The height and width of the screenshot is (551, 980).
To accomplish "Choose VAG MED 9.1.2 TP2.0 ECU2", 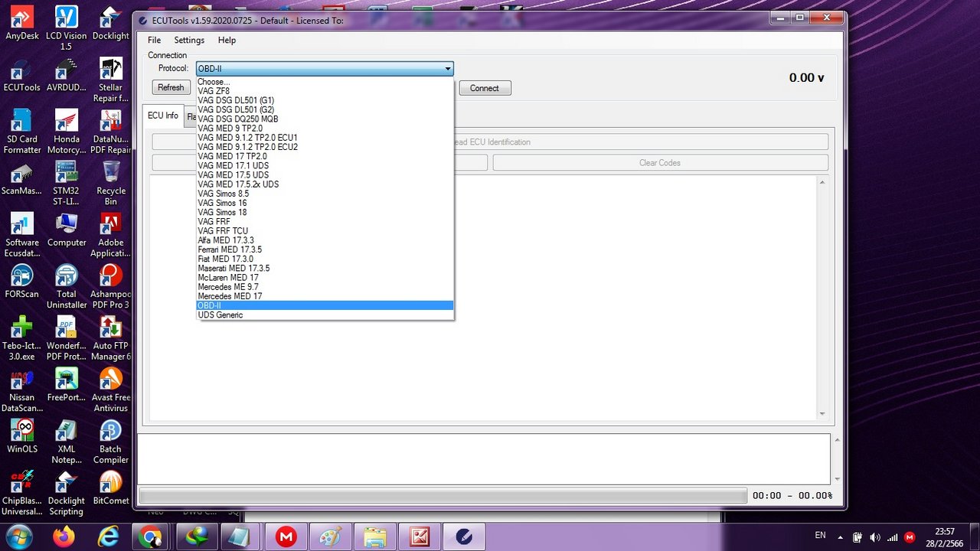I will pos(325,147).
